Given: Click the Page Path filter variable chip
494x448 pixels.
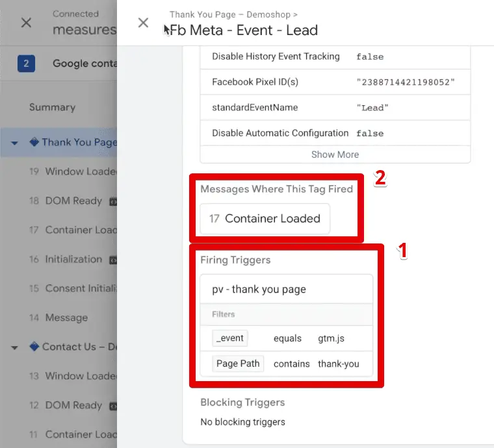Looking at the screenshot, I should pos(238,364).
